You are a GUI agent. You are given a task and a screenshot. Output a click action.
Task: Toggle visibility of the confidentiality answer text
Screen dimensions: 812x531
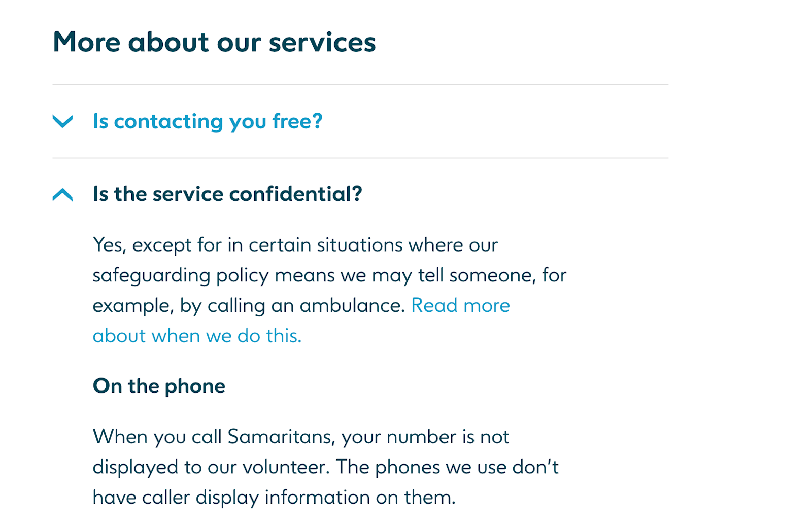227,193
